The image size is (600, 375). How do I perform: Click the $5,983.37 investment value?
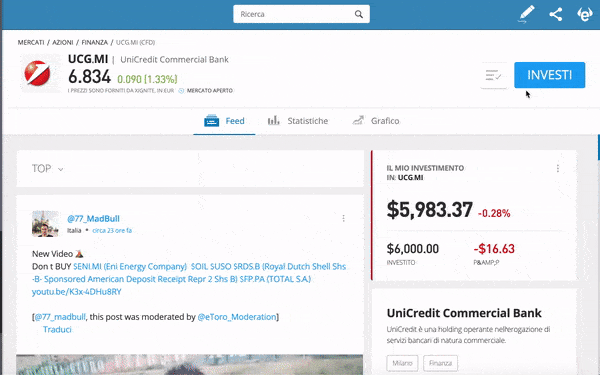(x=430, y=210)
